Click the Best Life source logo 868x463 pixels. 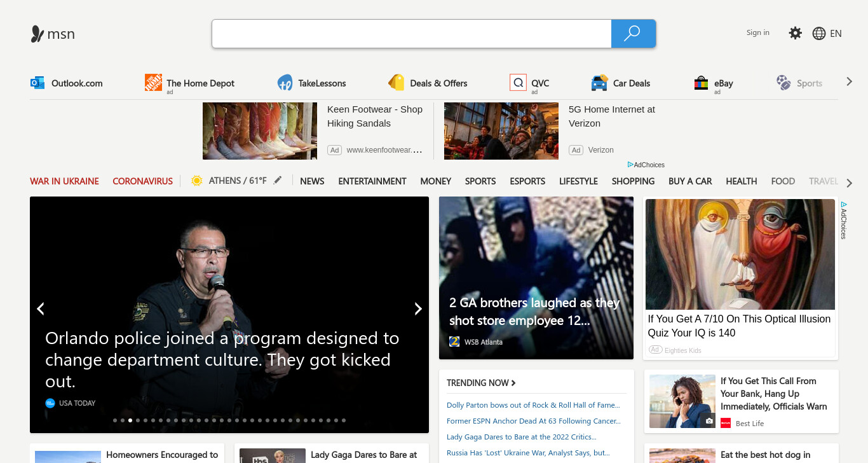726,423
